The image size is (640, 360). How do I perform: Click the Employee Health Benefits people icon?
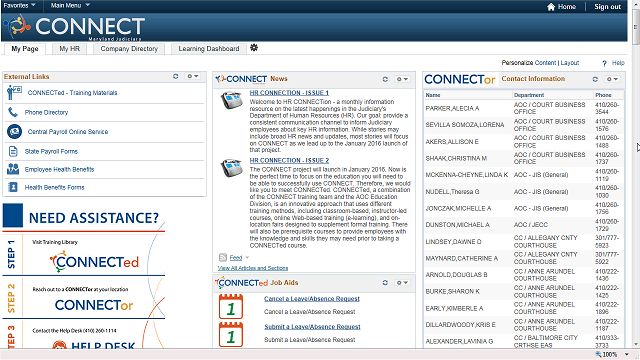tap(13, 169)
